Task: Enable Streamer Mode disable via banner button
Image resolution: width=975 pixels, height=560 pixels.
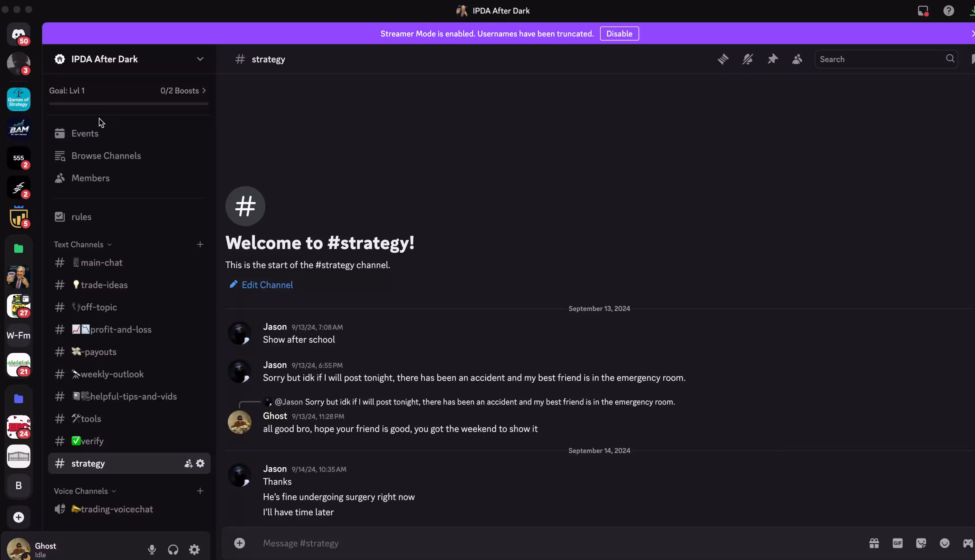Action: pos(619,33)
